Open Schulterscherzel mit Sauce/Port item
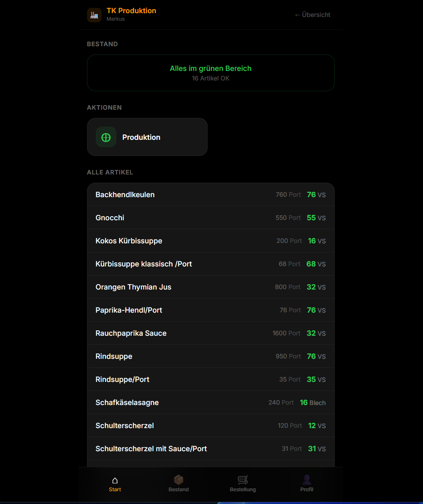 coord(210,449)
